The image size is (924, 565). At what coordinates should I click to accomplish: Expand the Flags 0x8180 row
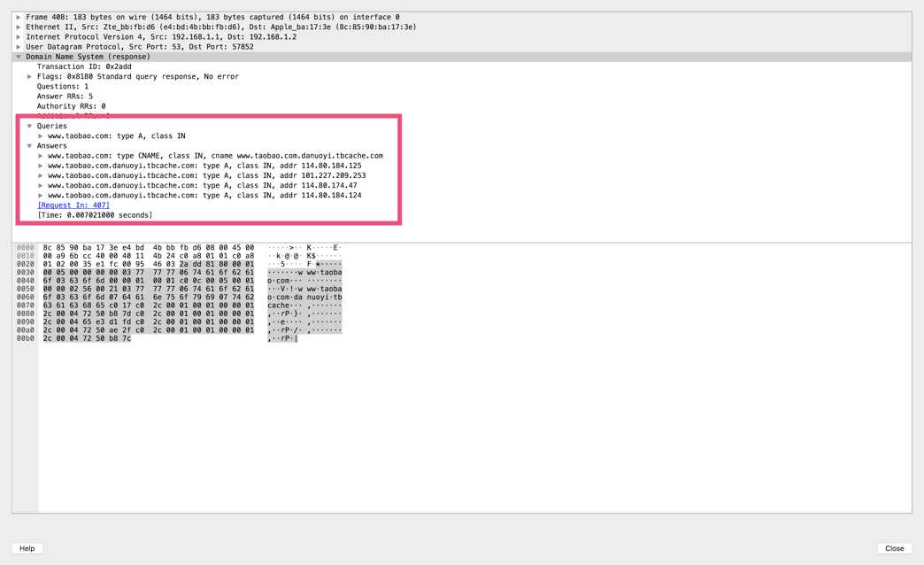29,77
